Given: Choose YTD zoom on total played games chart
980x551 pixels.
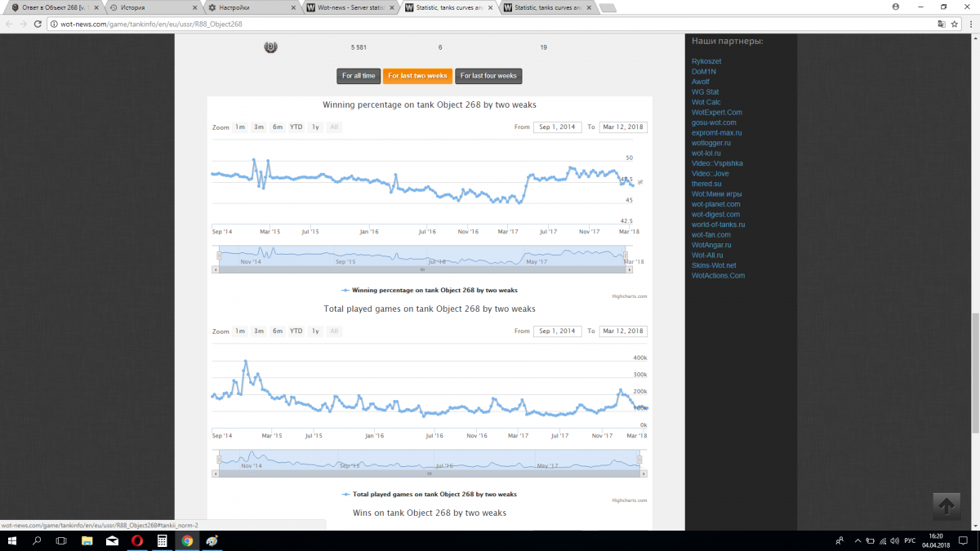Looking at the screenshot, I should click(296, 331).
